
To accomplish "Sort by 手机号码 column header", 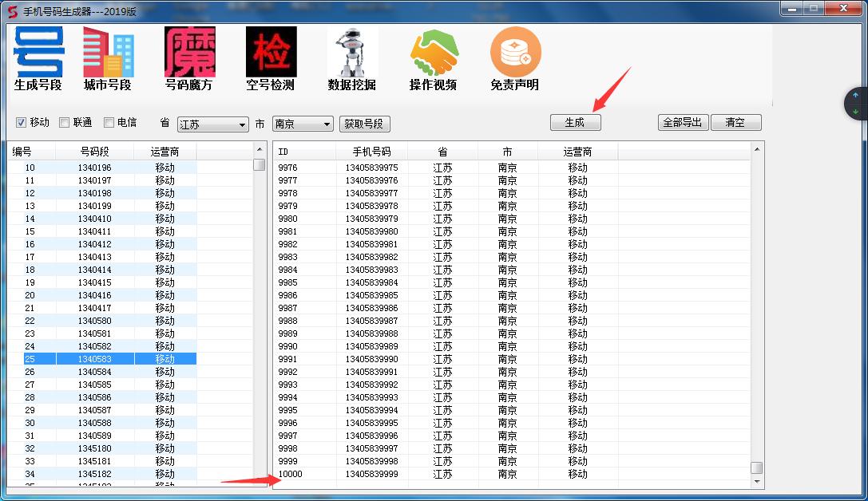I will point(371,152).
